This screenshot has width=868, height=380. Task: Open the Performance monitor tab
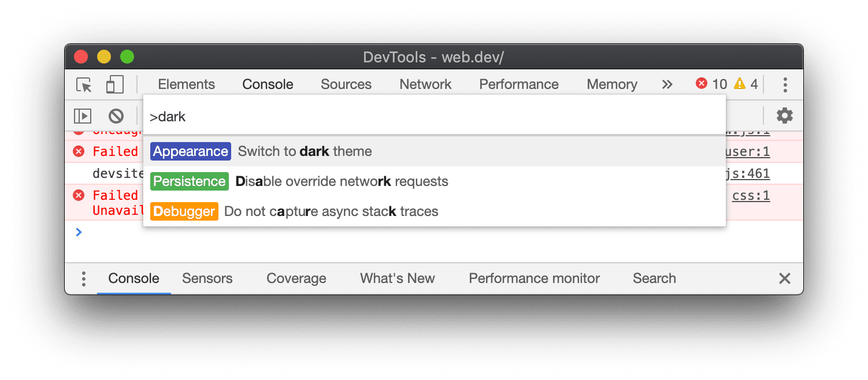point(533,278)
